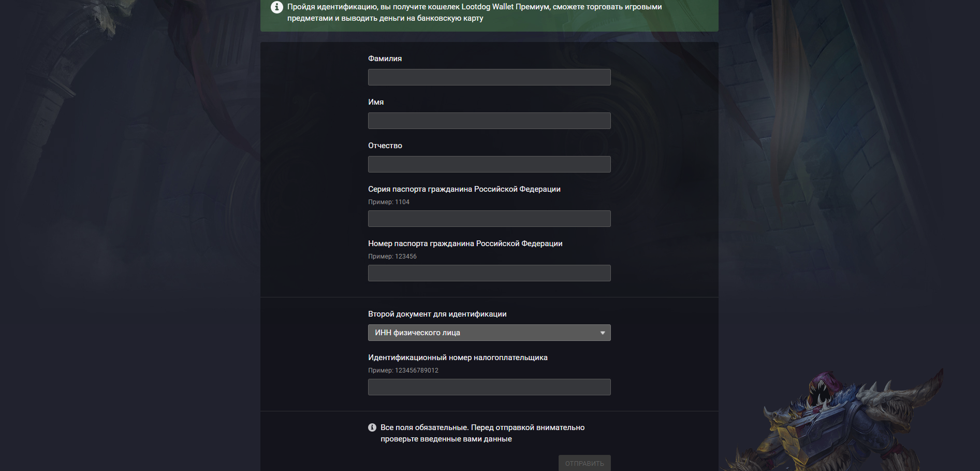
Task: Focus the Имя input field
Action: (x=489, y=121)
